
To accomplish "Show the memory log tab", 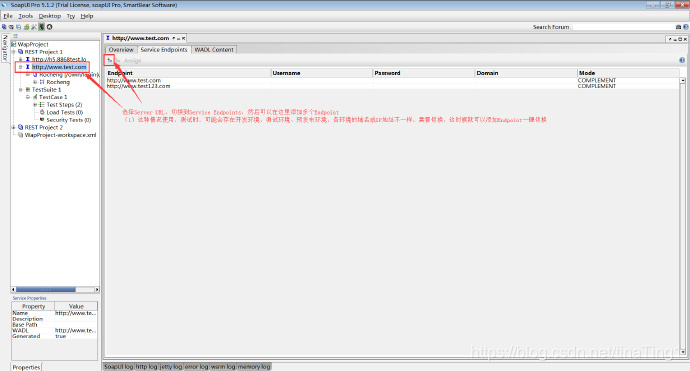I will coord(254,366).
